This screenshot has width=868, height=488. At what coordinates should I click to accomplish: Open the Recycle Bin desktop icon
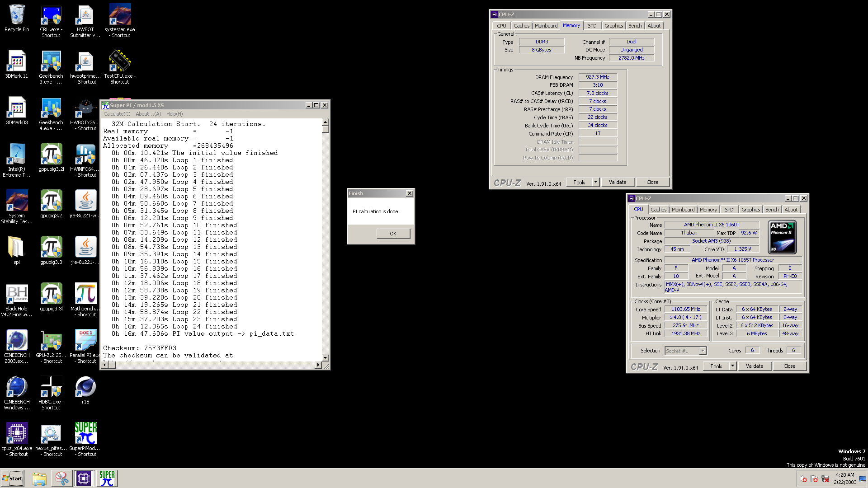17,18
